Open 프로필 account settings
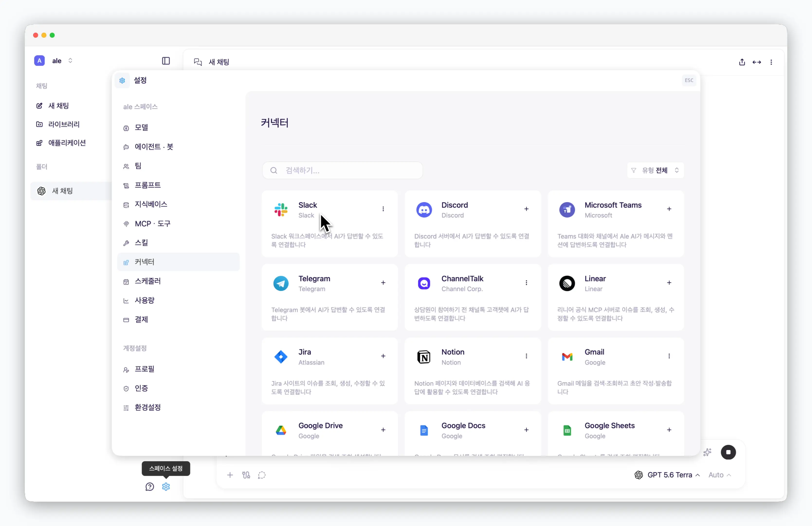 click(178, 369)
